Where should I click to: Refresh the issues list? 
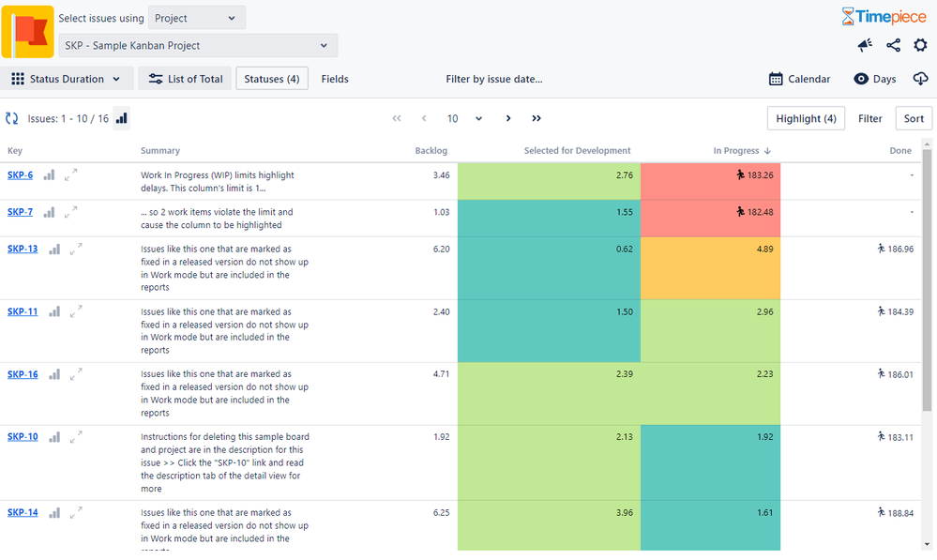pyautogui.click(x=12, y=118)
